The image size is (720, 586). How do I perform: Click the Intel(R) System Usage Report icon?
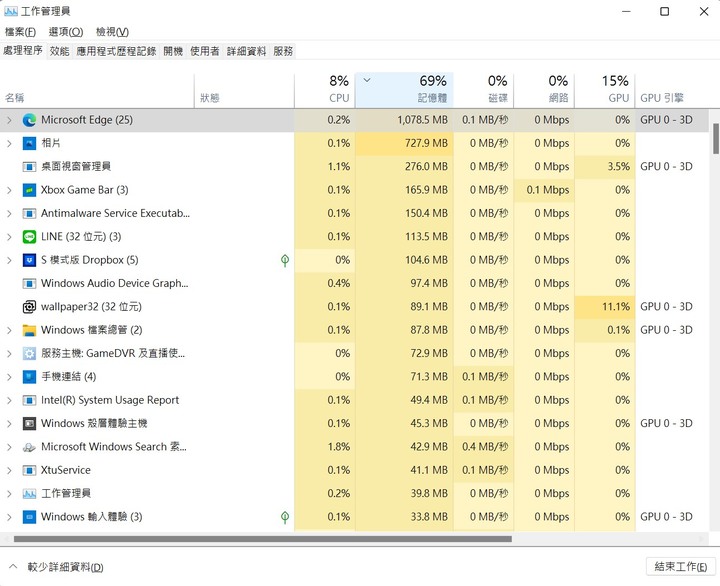(x=29, y=400)
